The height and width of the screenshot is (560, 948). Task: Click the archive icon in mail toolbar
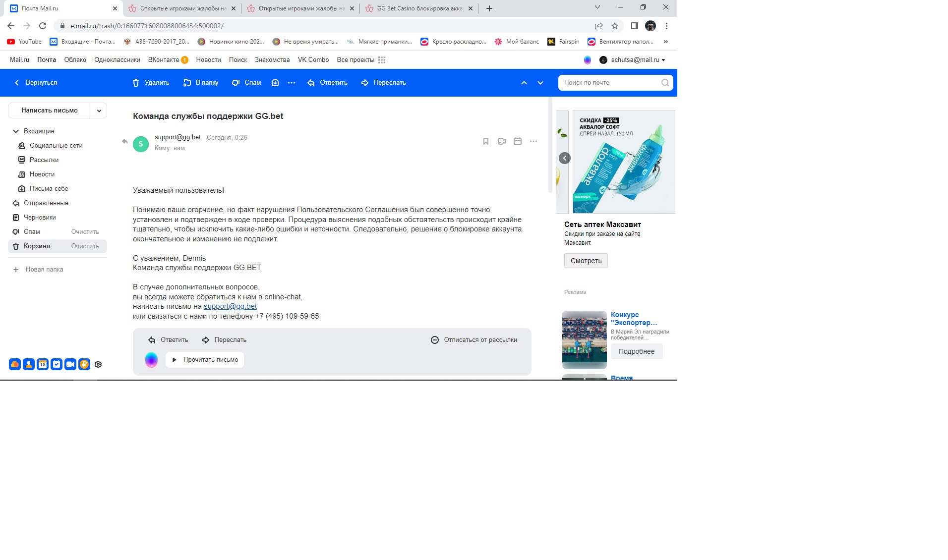[275, 83]
